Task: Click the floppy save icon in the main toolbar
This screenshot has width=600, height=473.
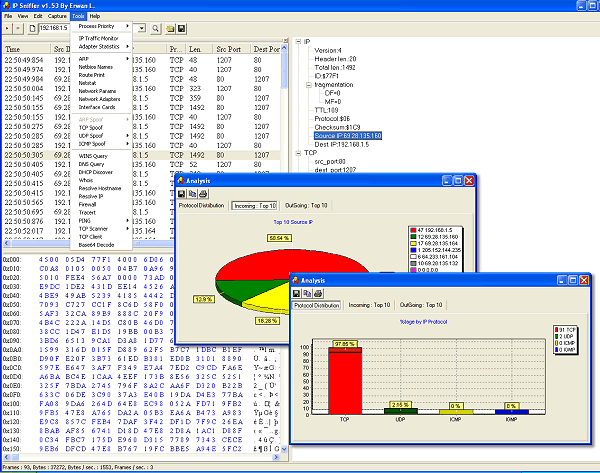Action: coord(181,29)
